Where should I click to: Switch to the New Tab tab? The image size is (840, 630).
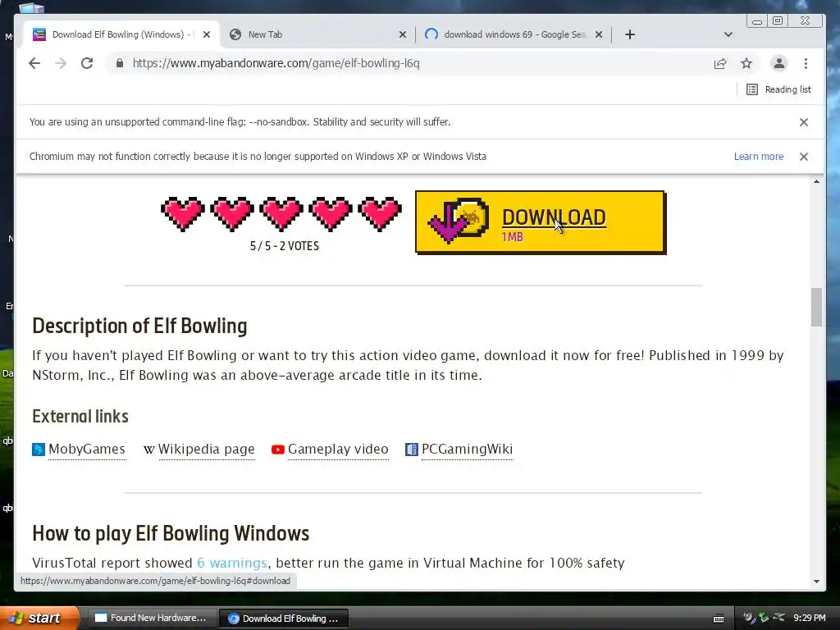coord(318,34)
